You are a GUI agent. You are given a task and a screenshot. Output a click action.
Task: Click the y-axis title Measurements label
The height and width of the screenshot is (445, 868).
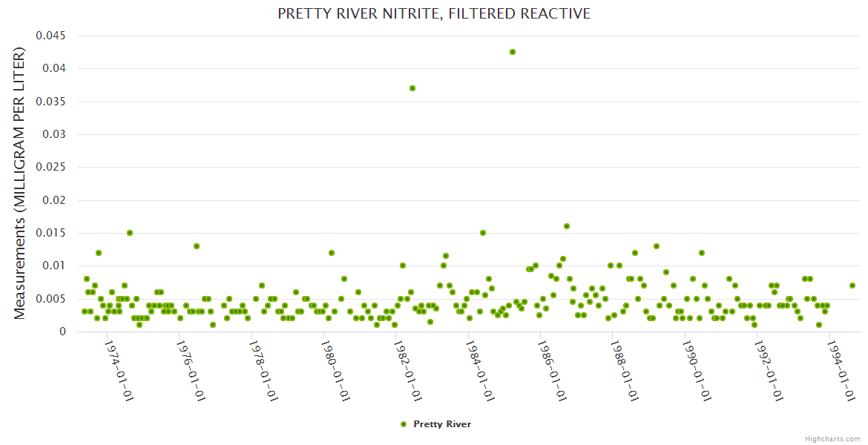20,183
